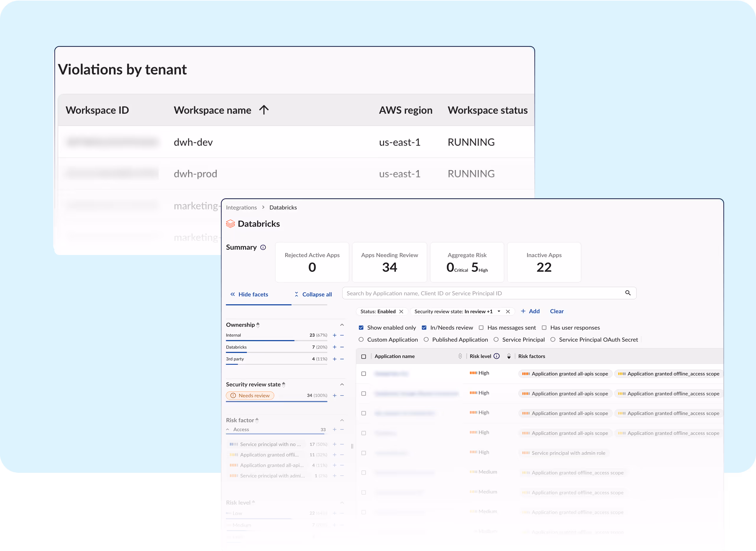This screenshot has height=551, width=756.
Task: Include Needs review facet with plus
Action: point(335,395)
